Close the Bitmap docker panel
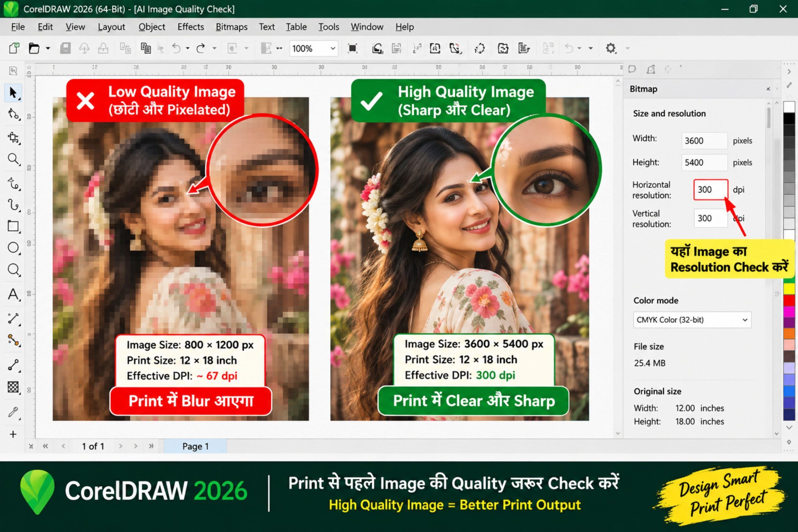The height and width of the screenshot is (532, 798). pyautogui.click(x=768, y=89)
